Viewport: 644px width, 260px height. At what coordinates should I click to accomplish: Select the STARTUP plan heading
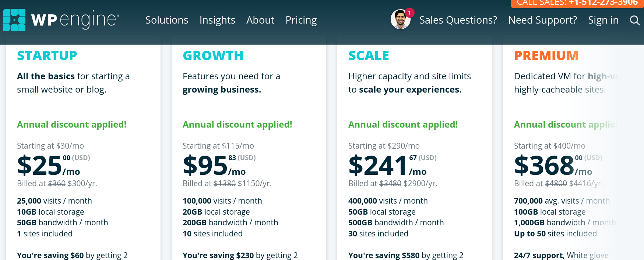pos(47,56)
